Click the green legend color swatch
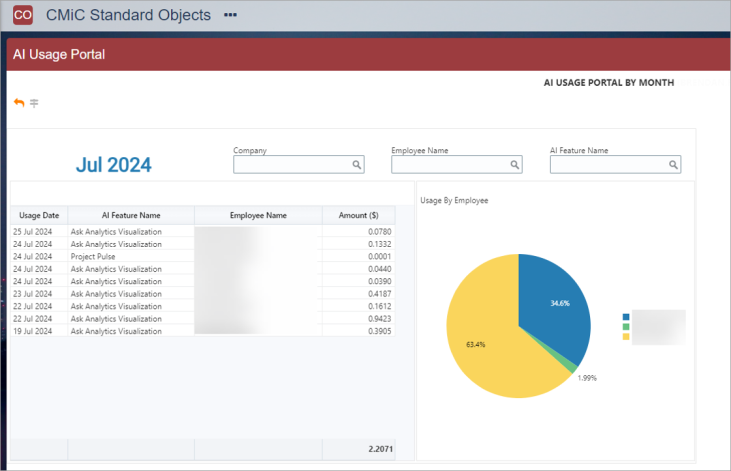This screenshot has width=731, height=471. tap(626, 327)
